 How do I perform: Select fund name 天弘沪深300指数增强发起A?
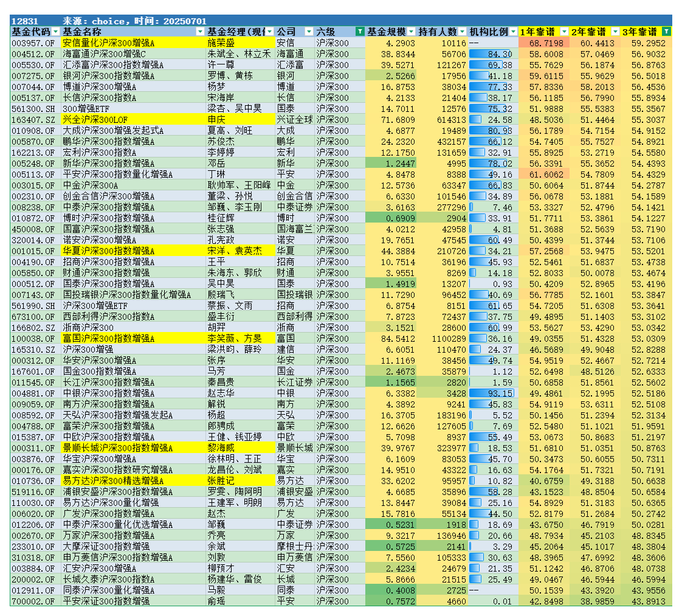[x=133, y=415]
